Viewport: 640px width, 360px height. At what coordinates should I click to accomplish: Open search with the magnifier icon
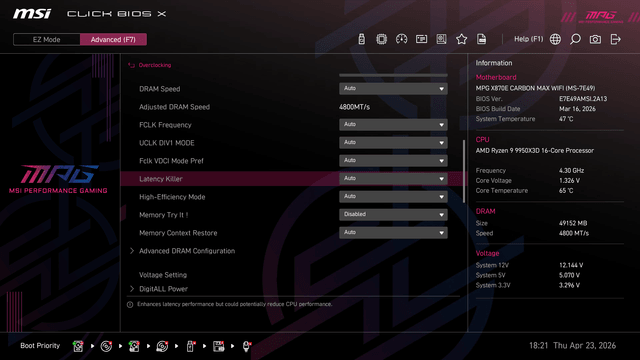pos(575,39)
